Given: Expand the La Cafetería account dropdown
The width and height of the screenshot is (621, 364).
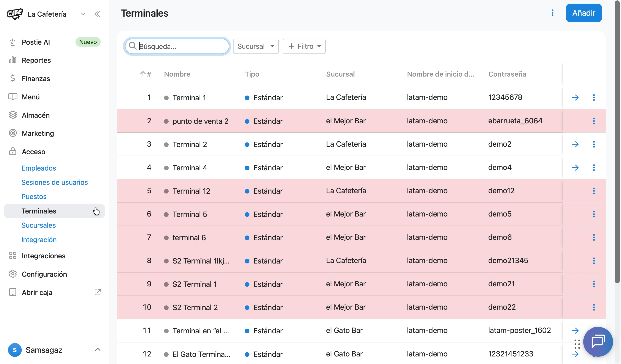Looking at the screenshot, I should tap(83, 14).
